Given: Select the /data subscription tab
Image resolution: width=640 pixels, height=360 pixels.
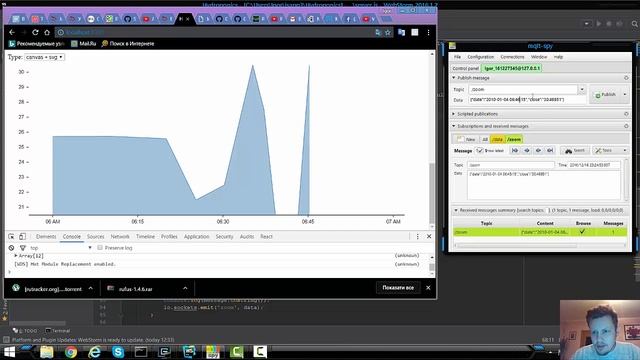Looking at the screenshot, I should (x=497, y=139).
